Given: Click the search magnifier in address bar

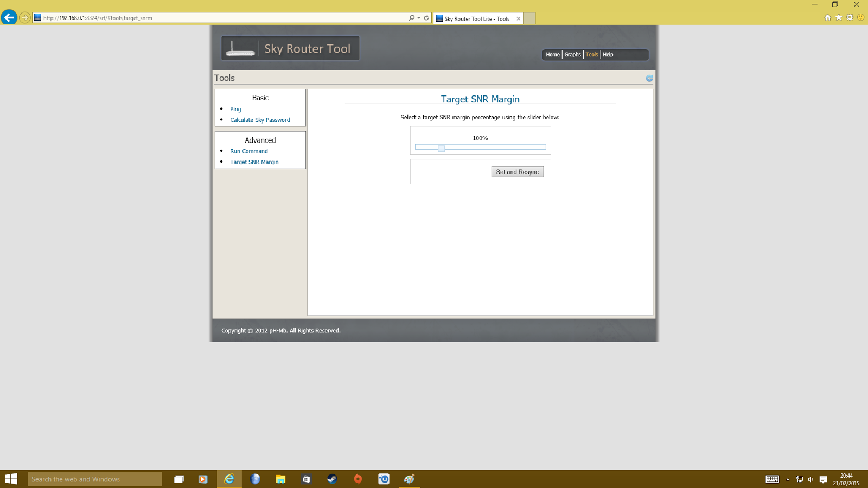Looking at the screenshot, I should coord(412,18).
